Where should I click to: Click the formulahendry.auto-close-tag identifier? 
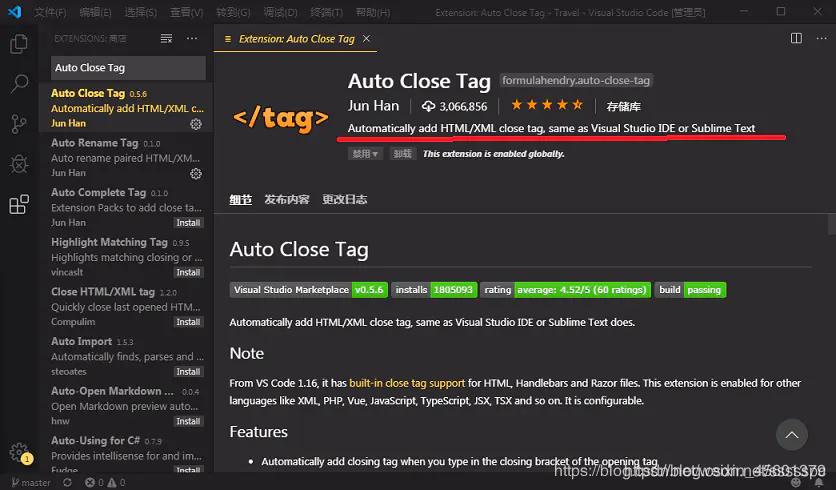tap(576, 81)
